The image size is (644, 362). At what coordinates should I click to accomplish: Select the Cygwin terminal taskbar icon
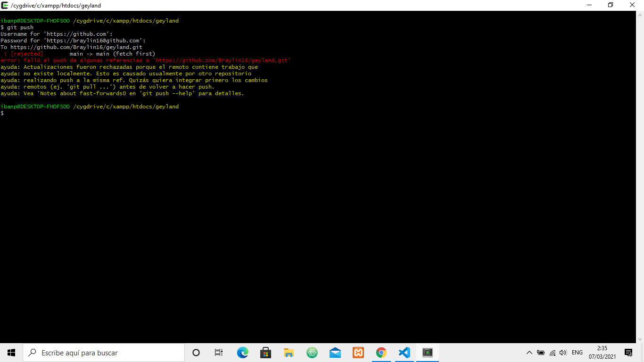tap(428, 353)
